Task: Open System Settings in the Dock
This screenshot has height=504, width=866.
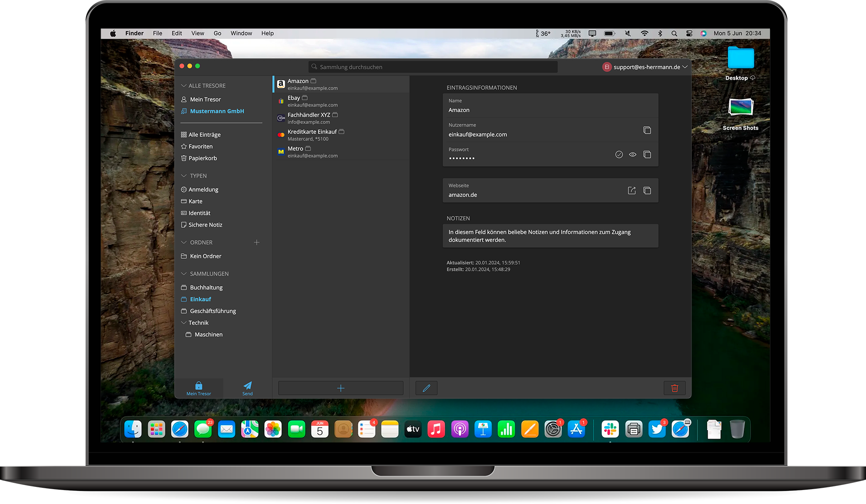Action: point(553,429)
